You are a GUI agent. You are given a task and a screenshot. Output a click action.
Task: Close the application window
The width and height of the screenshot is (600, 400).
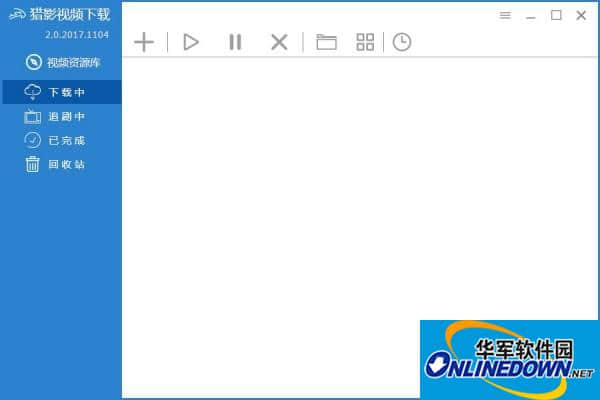pos(581,15)
